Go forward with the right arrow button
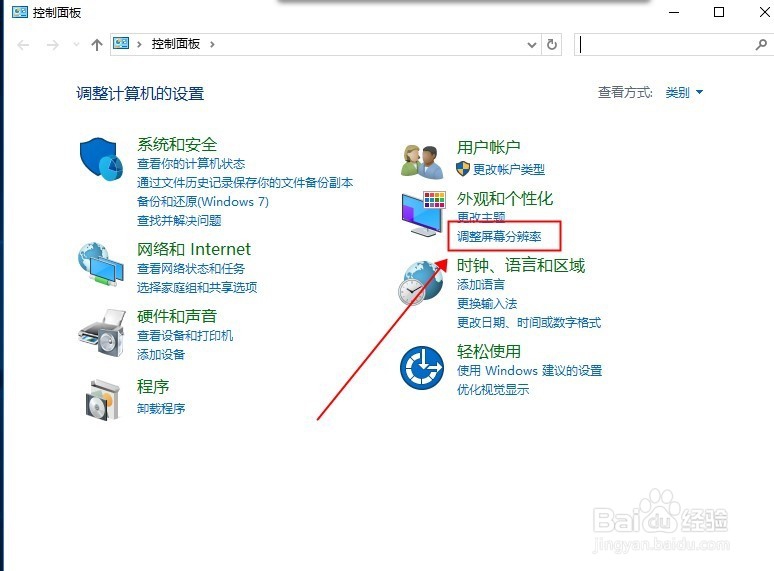Screen dimensions: 774x571 click(x=52, y=45)
